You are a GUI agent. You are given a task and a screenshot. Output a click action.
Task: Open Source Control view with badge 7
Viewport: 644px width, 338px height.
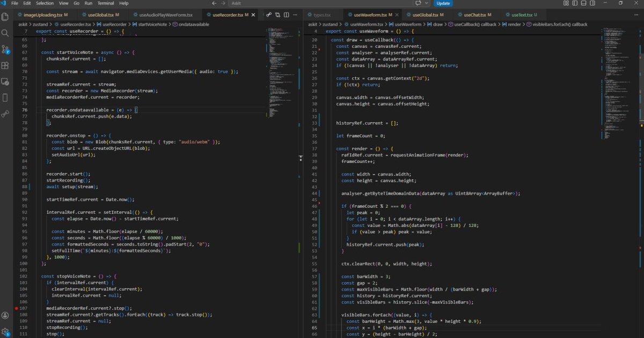coord(5,49)
